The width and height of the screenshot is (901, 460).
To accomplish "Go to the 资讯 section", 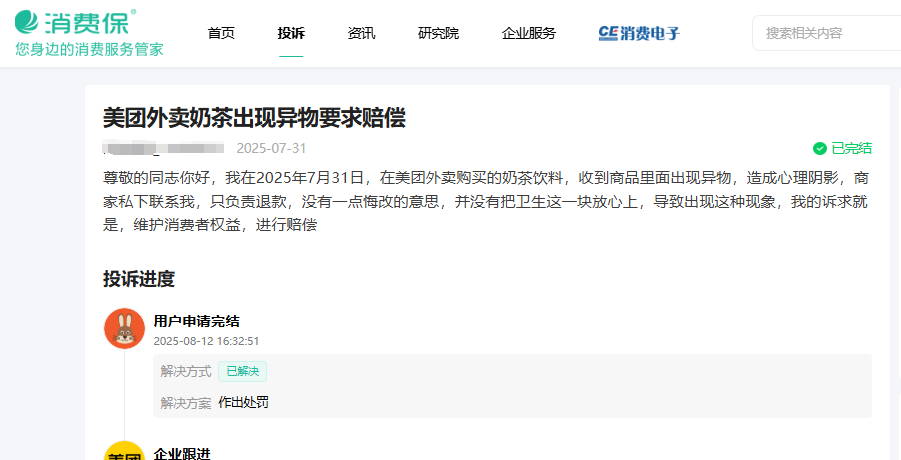I will (x=361, y=33).
